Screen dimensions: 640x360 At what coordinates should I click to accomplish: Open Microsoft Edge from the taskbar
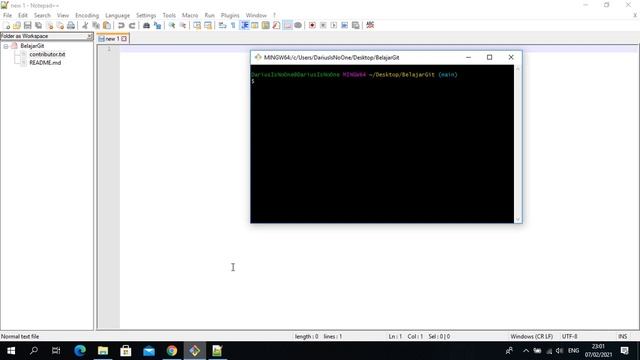(80, 351)
